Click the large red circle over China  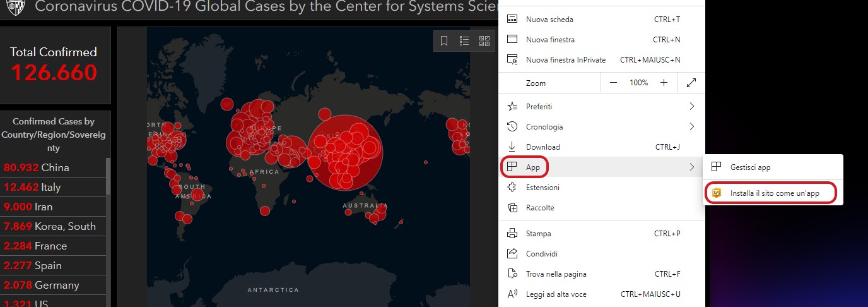(345, 152)
